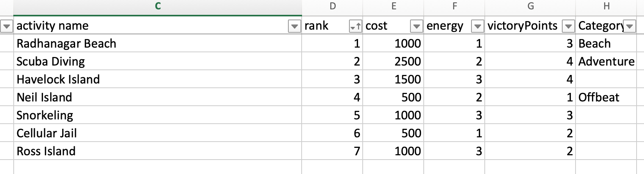Viewport: 644px width, 174px height.
Task: Open the Category column filter
Action: [629, 26]
